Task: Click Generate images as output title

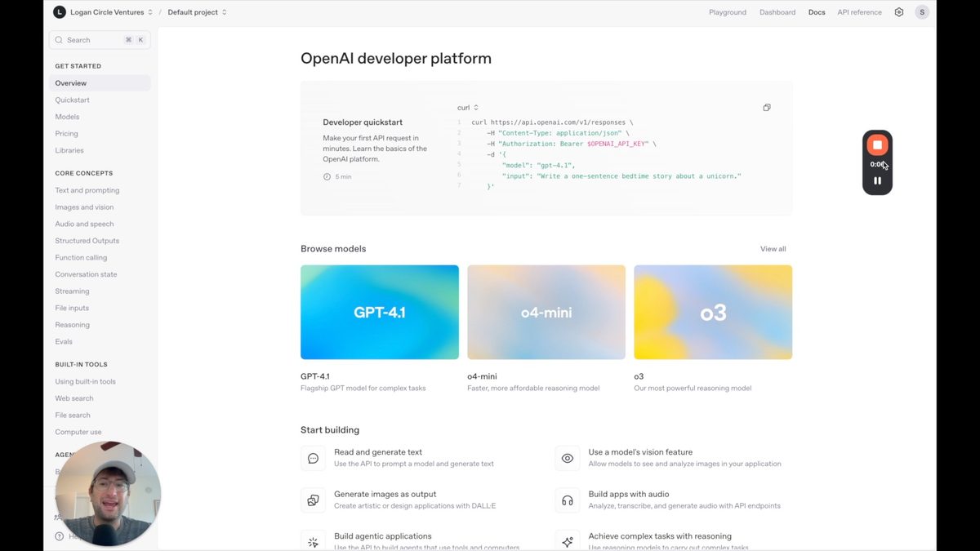Action: tap(385, 494)
